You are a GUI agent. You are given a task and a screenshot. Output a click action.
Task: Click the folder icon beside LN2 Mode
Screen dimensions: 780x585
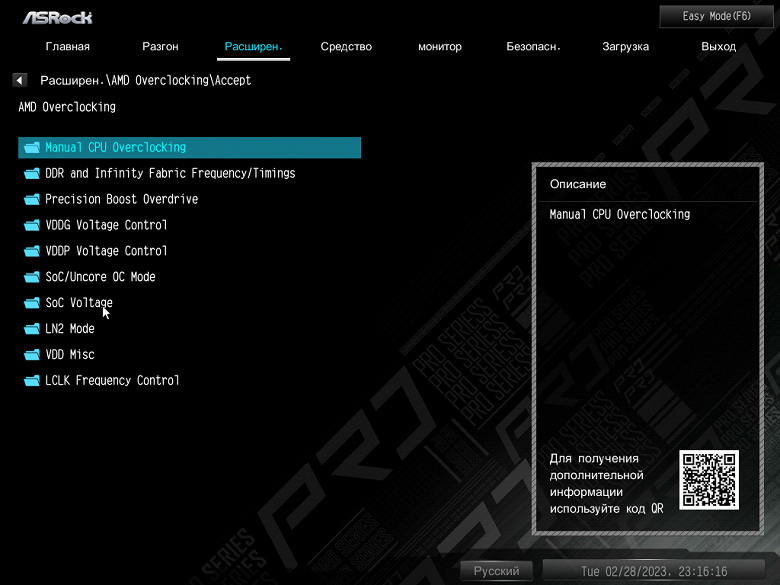click(32, 329)
